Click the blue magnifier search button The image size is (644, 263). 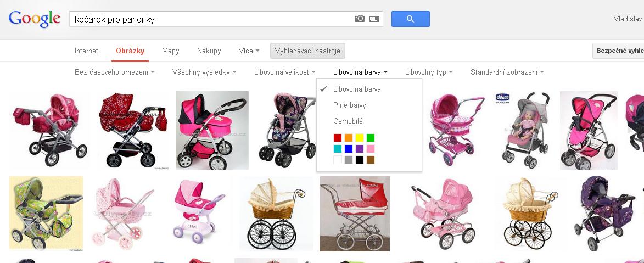pos(410,19)
